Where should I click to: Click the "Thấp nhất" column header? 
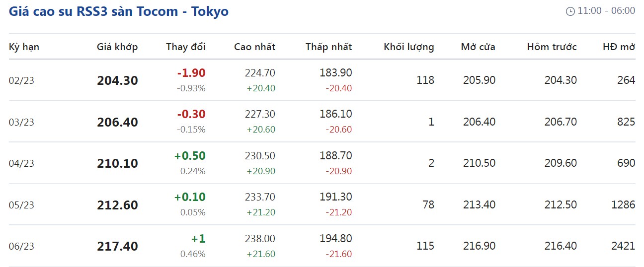tap(328, 47)
